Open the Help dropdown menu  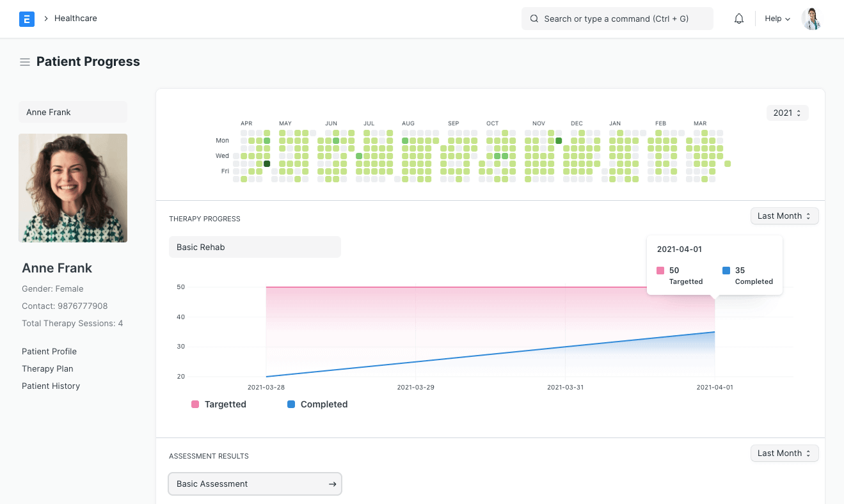point(777,19)
